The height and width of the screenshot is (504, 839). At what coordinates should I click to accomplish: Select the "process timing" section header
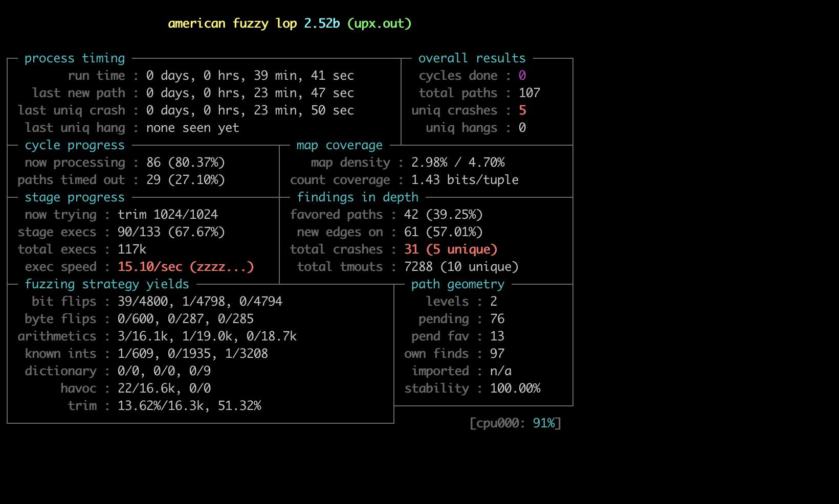[75, 58]
